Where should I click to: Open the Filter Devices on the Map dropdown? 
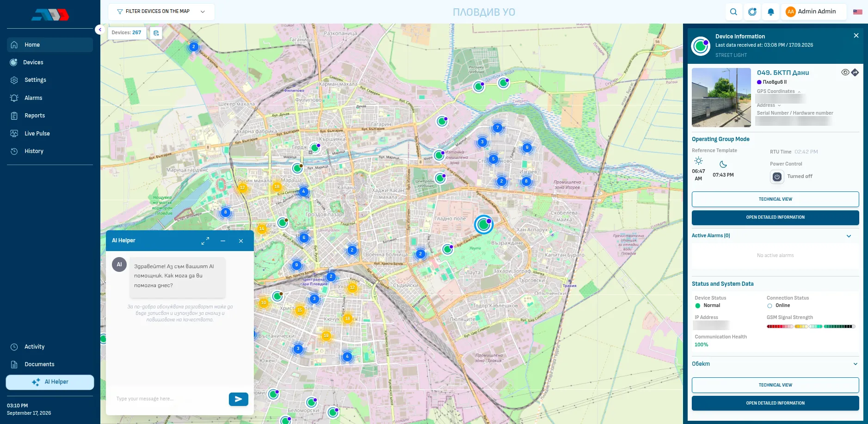[x=161, y=12]
